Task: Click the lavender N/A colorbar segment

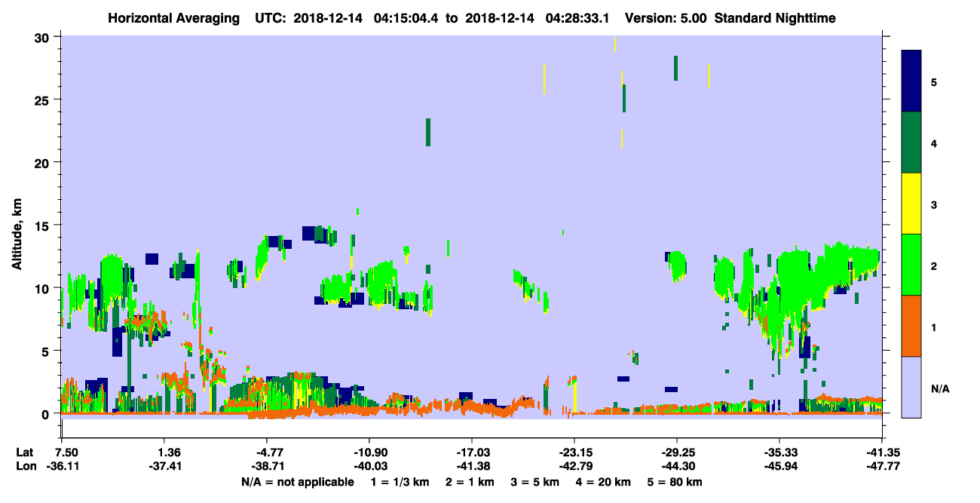Action: click(911, 387)
